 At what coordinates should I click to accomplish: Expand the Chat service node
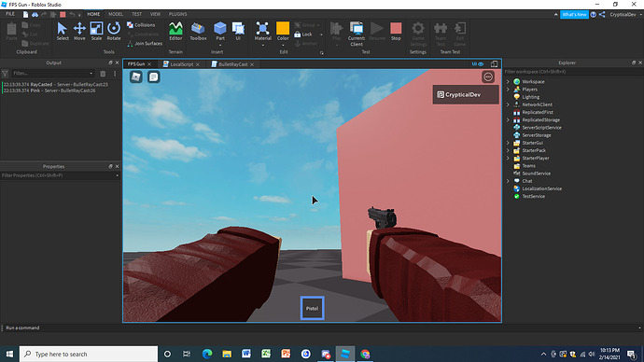pyautogui.click(x=508, y=181)
